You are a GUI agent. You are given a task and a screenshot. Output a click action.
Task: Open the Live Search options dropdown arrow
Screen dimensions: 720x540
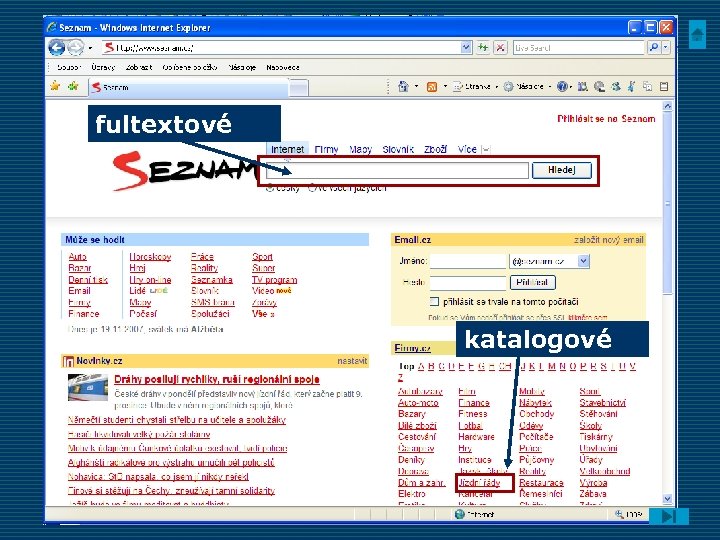(x=665, y=47)
